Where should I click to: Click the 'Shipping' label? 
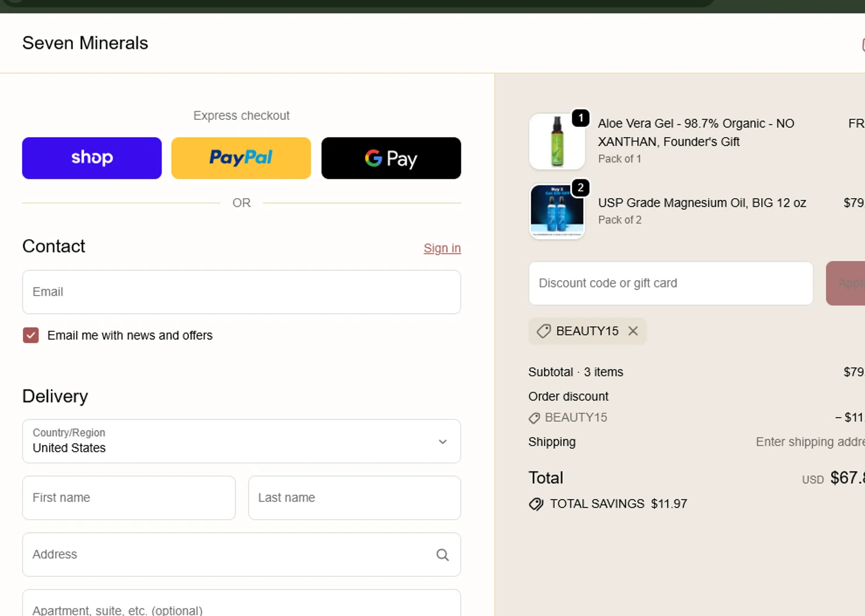click(552, 442)
